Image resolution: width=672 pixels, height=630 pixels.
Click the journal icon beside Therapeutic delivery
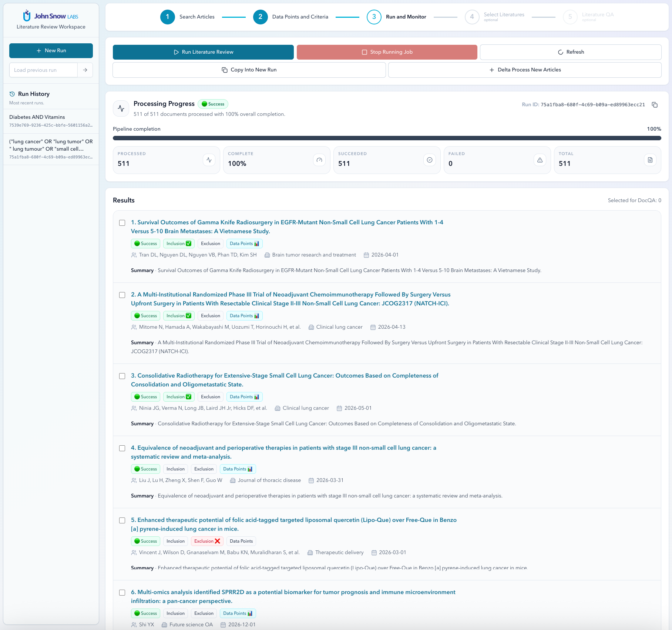click(x=310, y=553)
